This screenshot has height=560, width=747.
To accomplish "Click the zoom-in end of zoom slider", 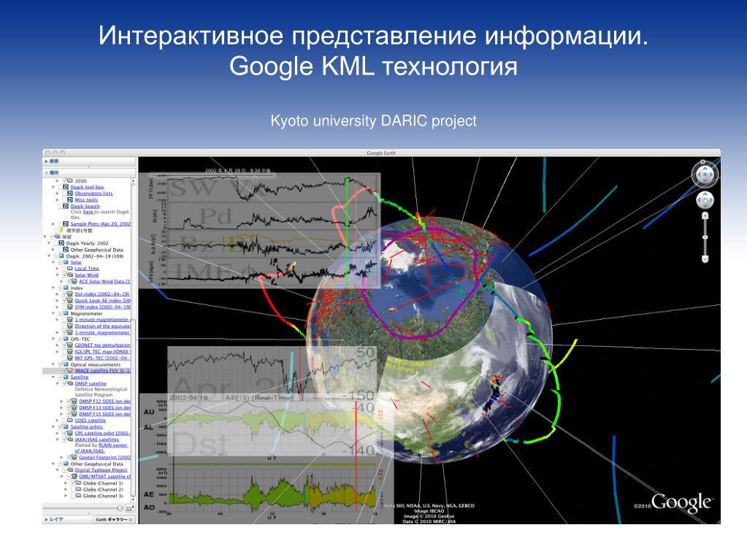I will coord(705,215).
